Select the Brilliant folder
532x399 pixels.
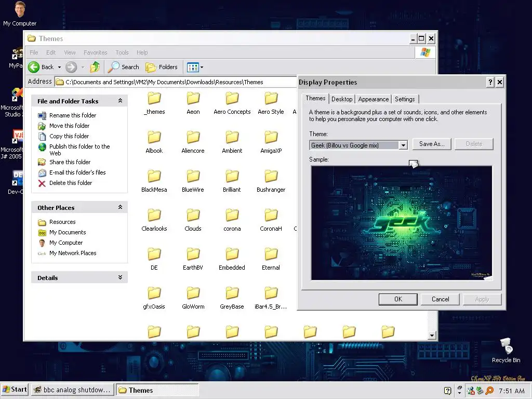pos(232,181)
